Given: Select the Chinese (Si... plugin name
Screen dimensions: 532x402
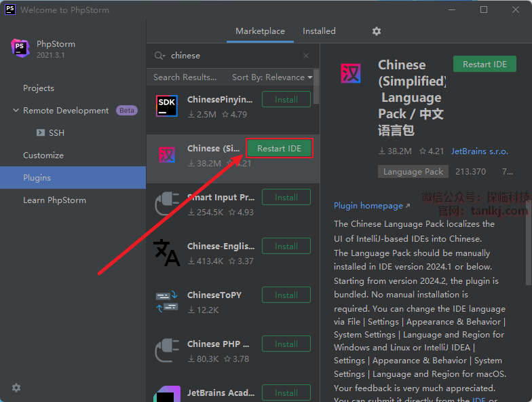Looking at the screenshot, I should click(x=213, y=148).
